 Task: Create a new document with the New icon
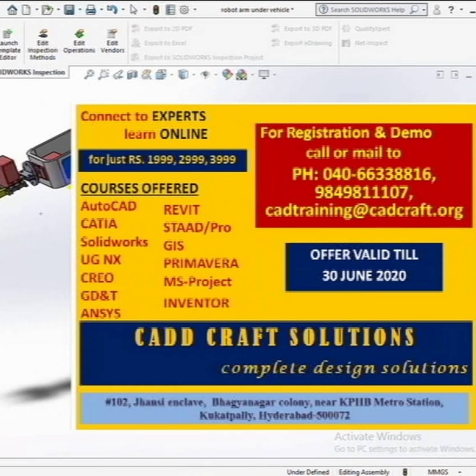tap(26, 10)
